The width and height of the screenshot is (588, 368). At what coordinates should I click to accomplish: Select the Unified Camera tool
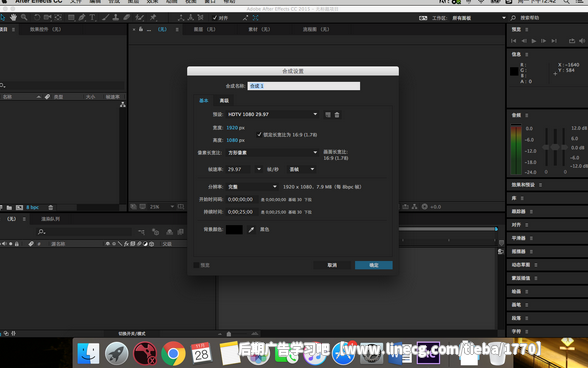pyautogui.click(x=47, y=17)
